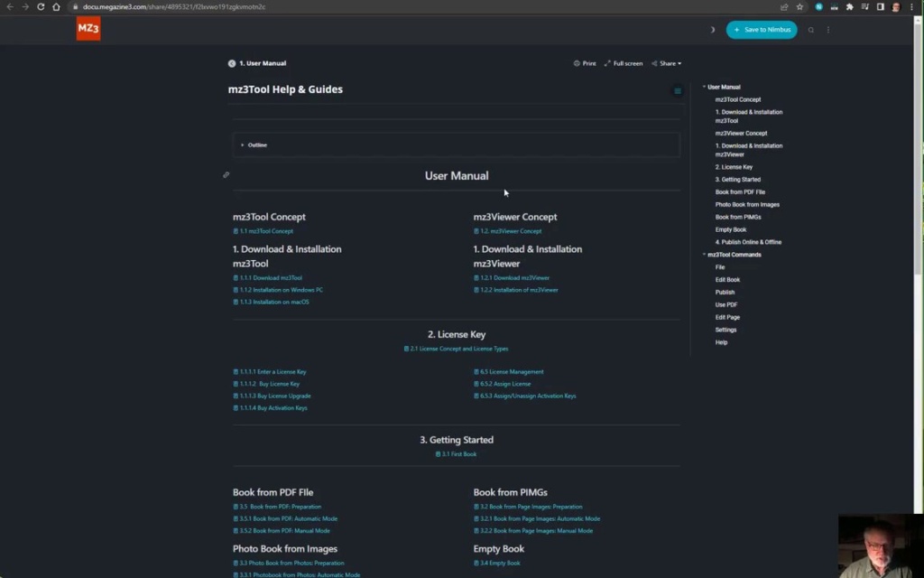Select Settings in sidebar commands

[726, 330]
